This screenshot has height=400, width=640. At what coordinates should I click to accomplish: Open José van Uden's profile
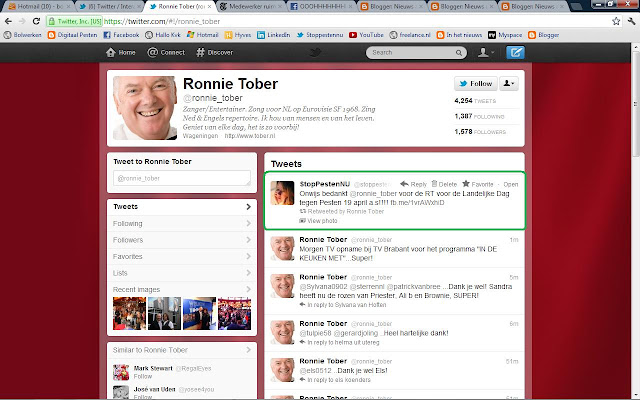pyautogui.click(x=154, y=389)
